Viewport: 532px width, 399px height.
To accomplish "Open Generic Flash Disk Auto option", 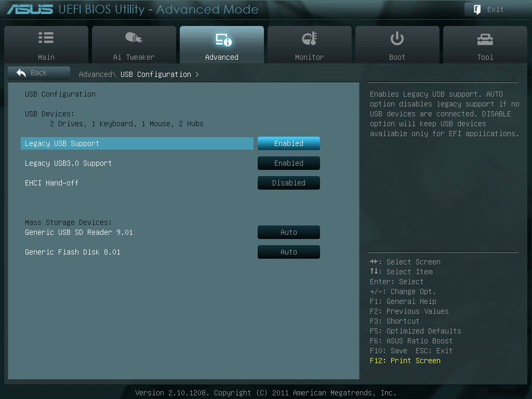I will pos(289,252).
